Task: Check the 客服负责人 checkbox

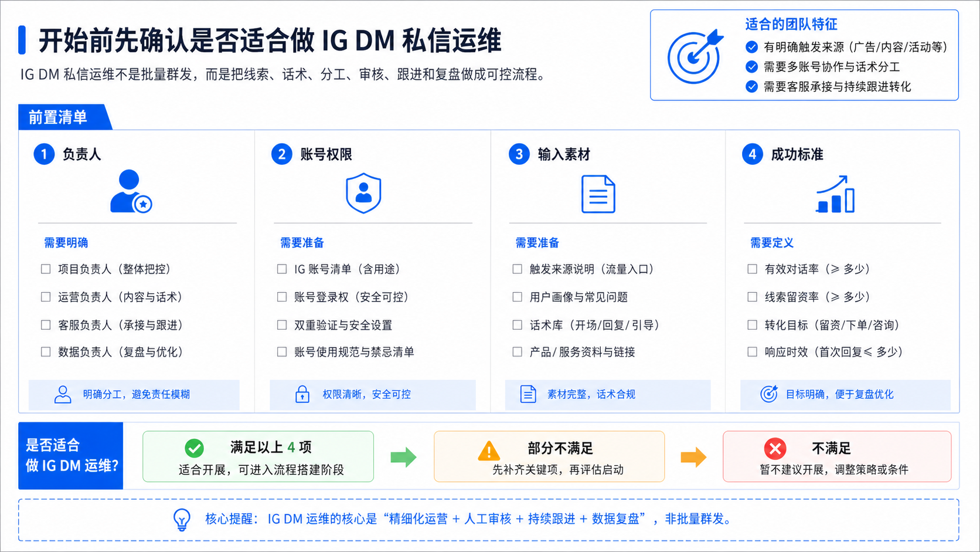Action: [x=46, y=324]
